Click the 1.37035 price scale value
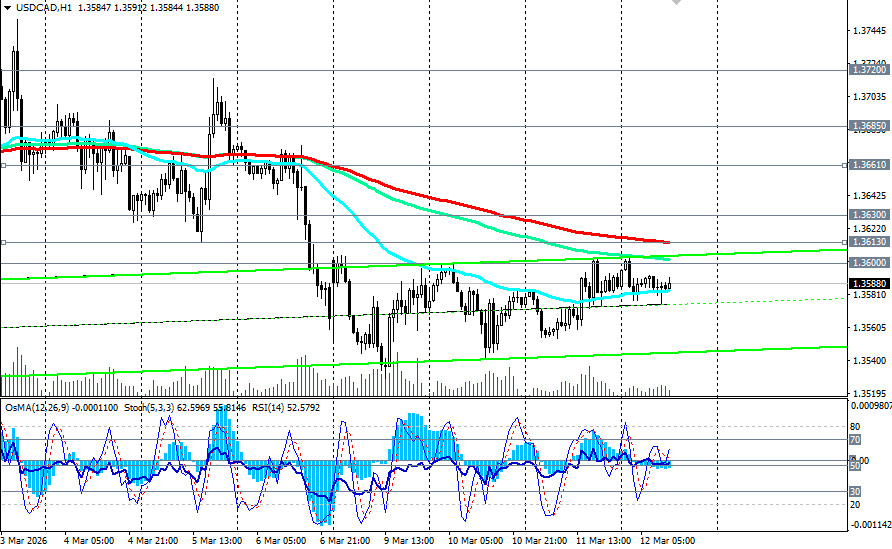Viewport: 892px width, 549px height. [870, 97]
